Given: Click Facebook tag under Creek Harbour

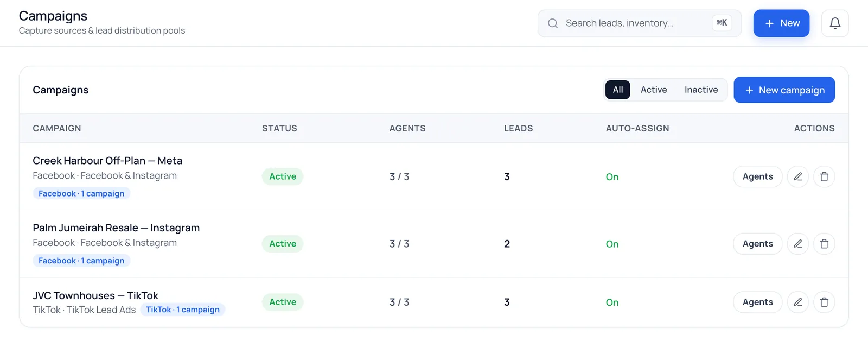Looking at the screenshot, I should coord(81,193).
